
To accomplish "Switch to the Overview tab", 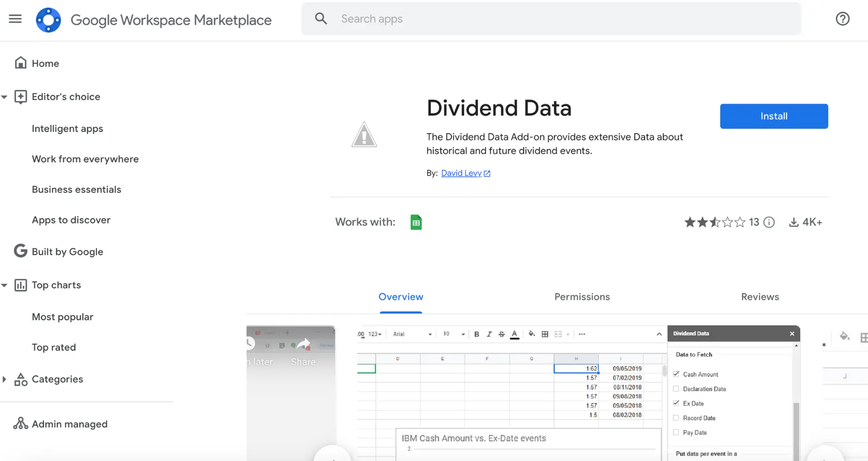I will coord(401,297).
